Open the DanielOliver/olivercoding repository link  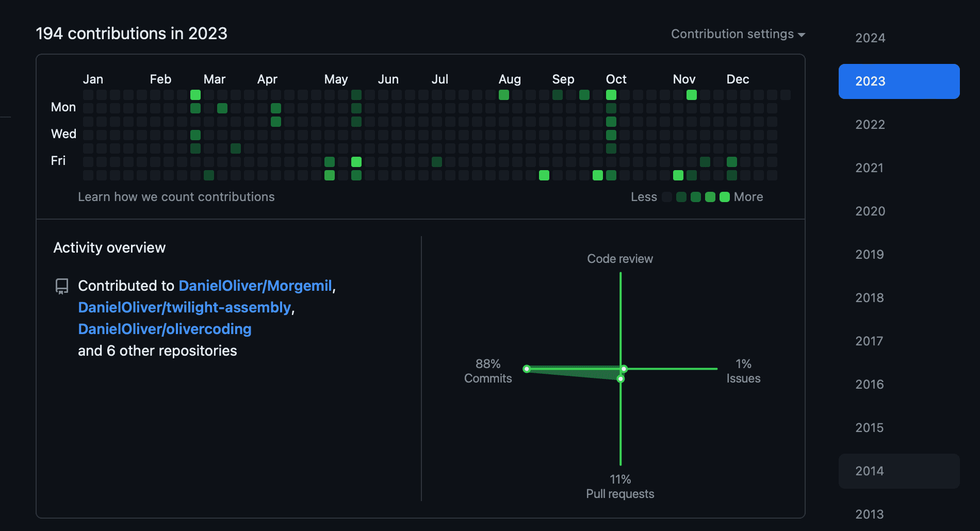coord(165,329)
